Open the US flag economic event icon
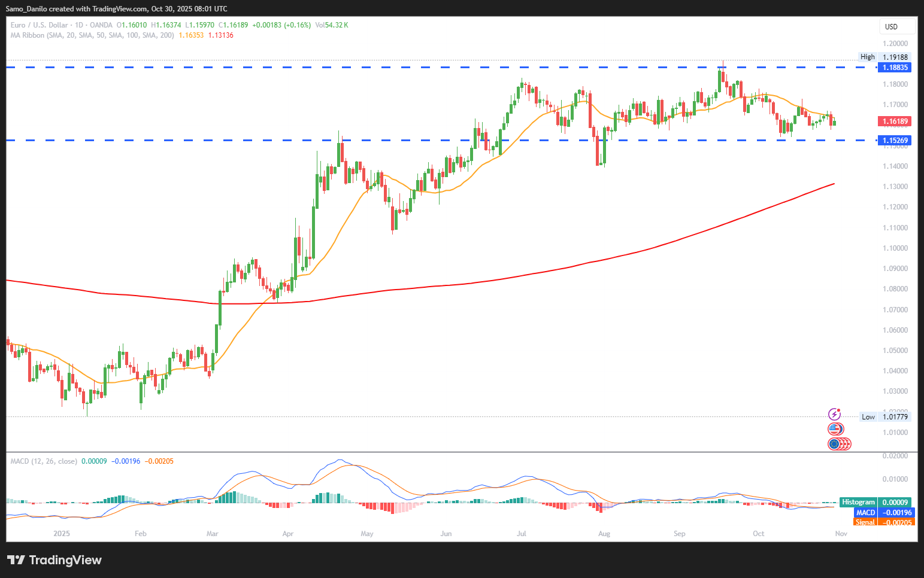Viewport: 924px width, 578px height. [x=835, y=428]
